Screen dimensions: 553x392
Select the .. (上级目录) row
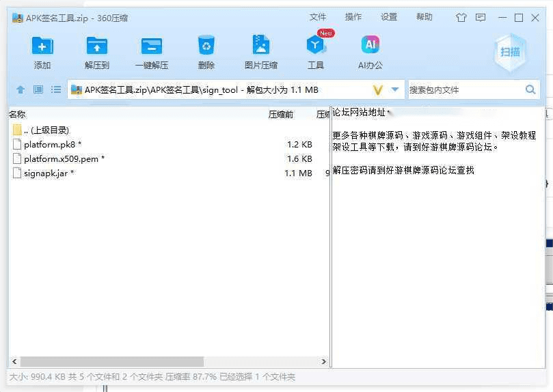46,130
